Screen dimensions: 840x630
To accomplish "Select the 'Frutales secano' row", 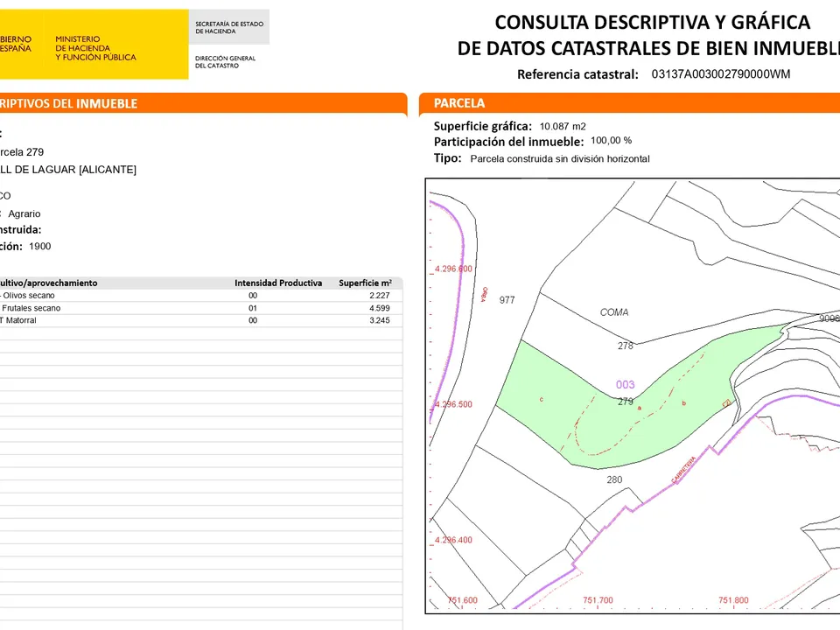I will [x=201, y=308].
